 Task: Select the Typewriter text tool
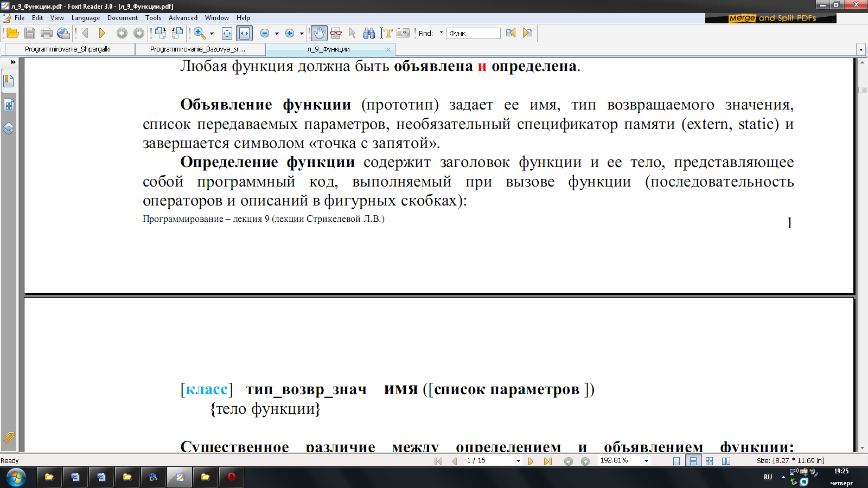tap(386, 33)
